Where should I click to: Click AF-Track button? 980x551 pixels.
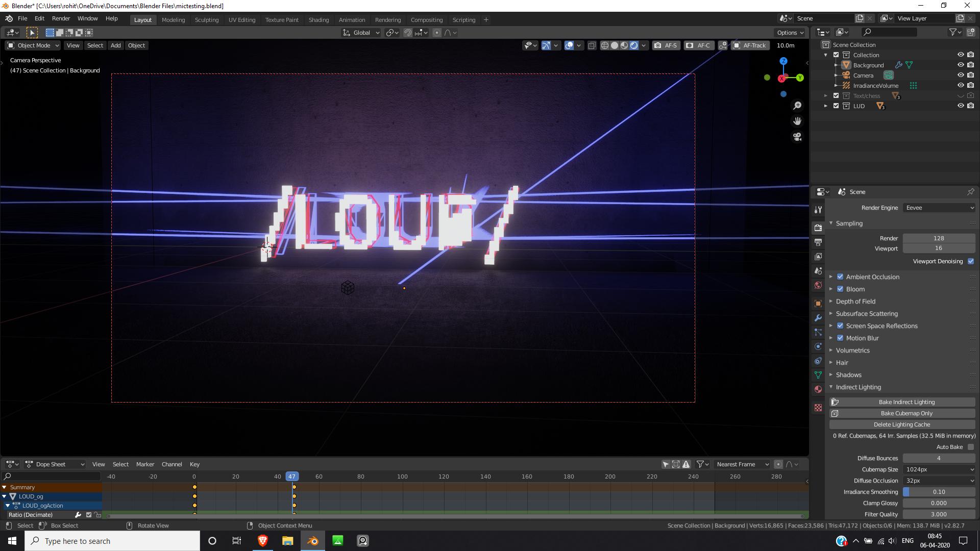click(750, 45)
